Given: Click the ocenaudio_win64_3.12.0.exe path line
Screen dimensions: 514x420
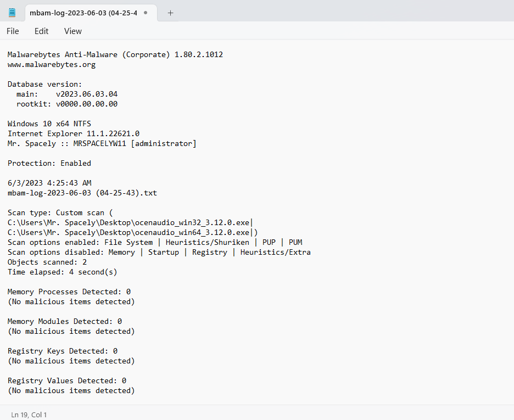Looking at the screenshot, I should 132,233.
